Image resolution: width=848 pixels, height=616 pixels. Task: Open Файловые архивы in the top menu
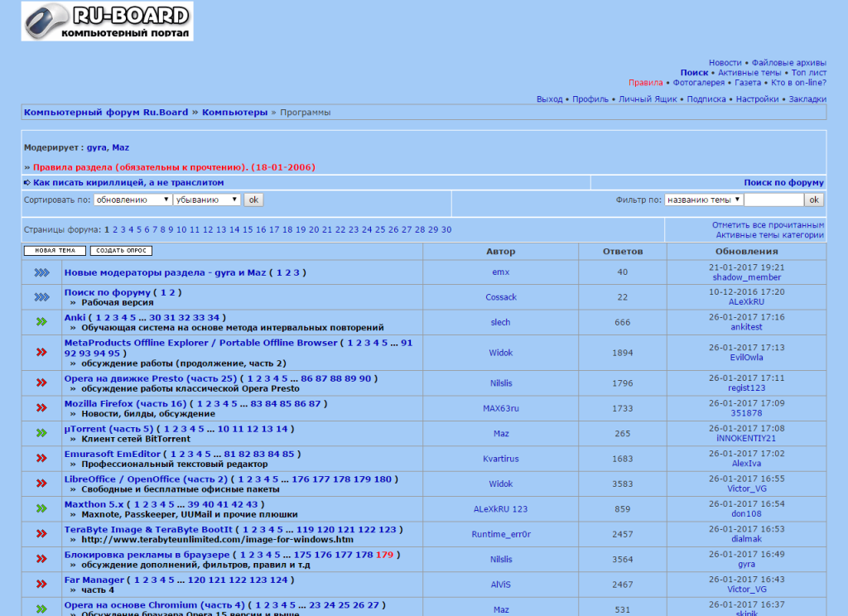pos(789,63)
